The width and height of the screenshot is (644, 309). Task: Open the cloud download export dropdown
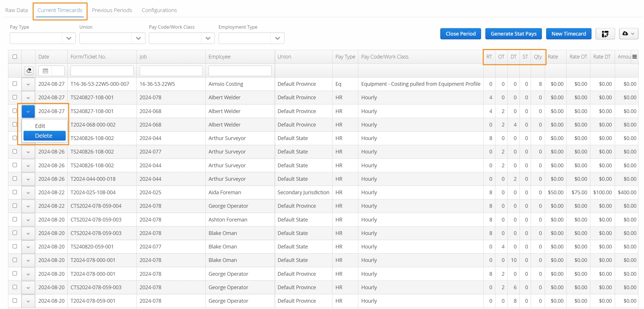pyautogui.click(x=629, y=34)
